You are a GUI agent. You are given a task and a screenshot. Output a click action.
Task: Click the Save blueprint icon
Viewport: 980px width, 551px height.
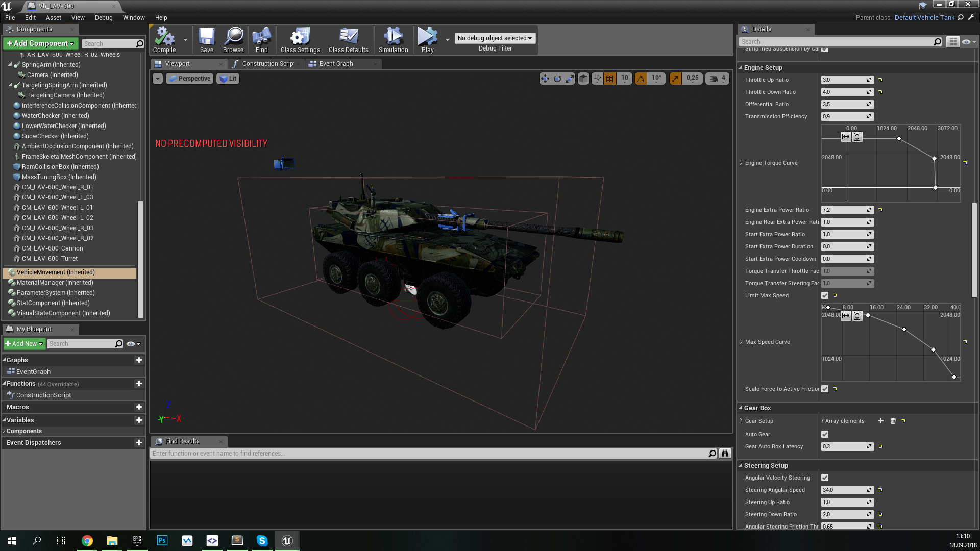206,38
